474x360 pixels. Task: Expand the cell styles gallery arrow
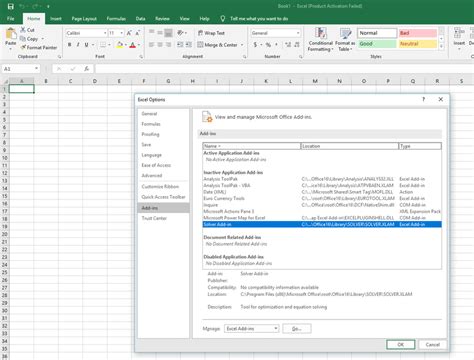[441, 47]
